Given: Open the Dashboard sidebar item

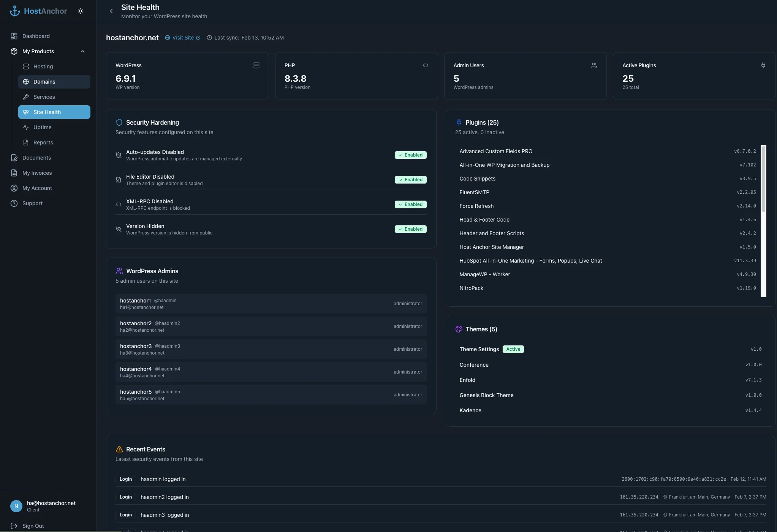Looking at the screenshot, I should (48, 36).
